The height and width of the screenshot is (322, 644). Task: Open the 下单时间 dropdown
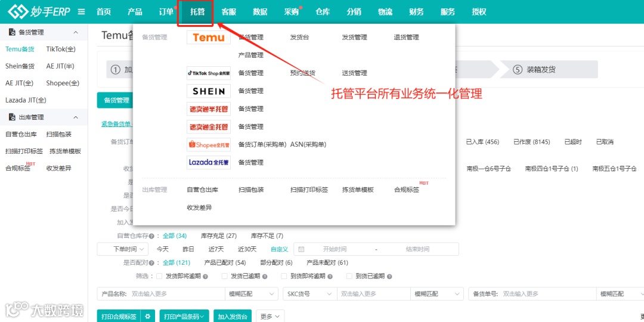tap(123, 249)
